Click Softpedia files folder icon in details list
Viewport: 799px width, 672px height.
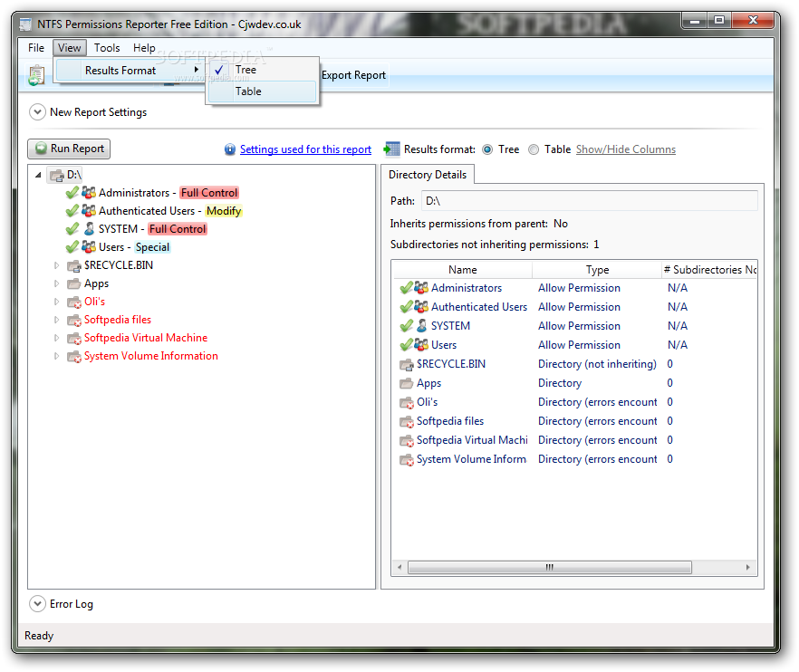tap(407, 421)
